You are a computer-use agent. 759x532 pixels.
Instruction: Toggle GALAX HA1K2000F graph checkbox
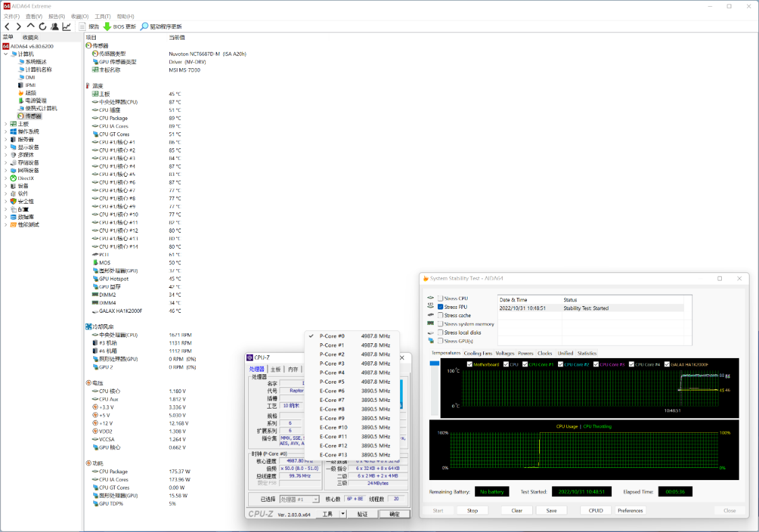click(667, 364)
